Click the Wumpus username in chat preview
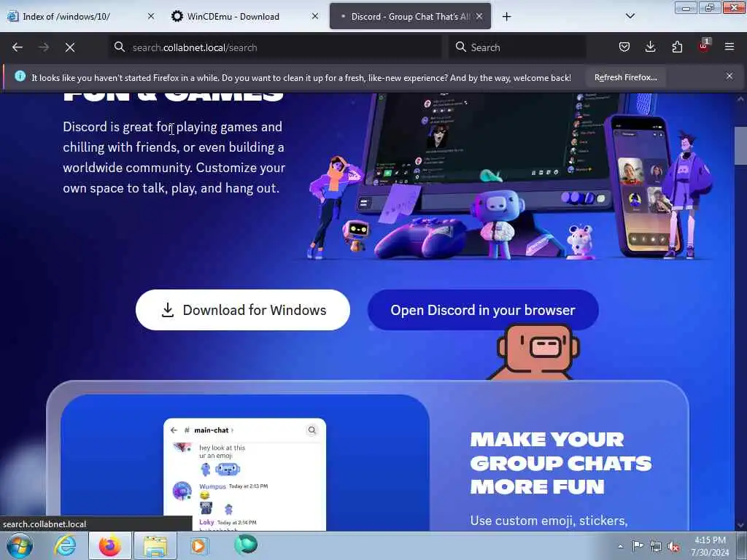Image resolution: width=747 pixels, height=560 pixels. coord(212,486)
